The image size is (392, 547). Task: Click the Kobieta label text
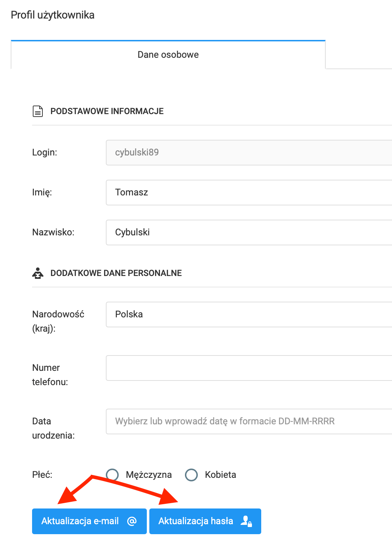[220, 475]
